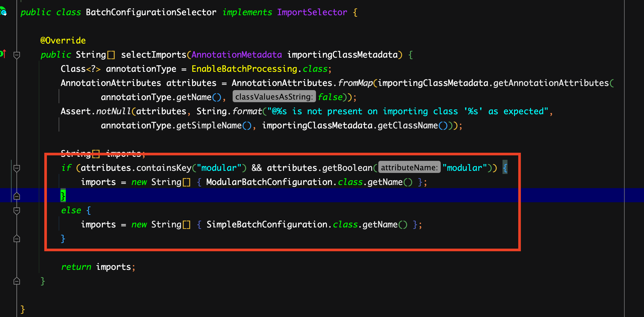Click the AnnotationMetadata parameter type
The image size is (644, 317).
pyautogui.click(x=237, y=54)
